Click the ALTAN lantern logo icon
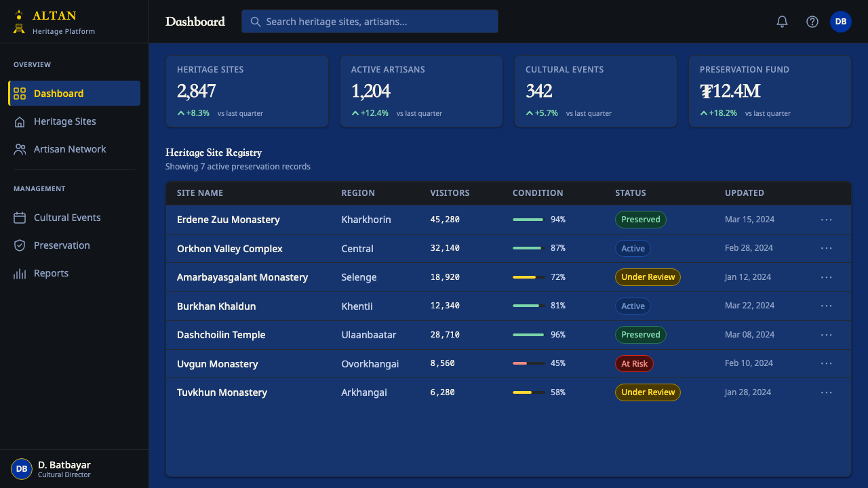868x488 pixels. coord(19,22)
